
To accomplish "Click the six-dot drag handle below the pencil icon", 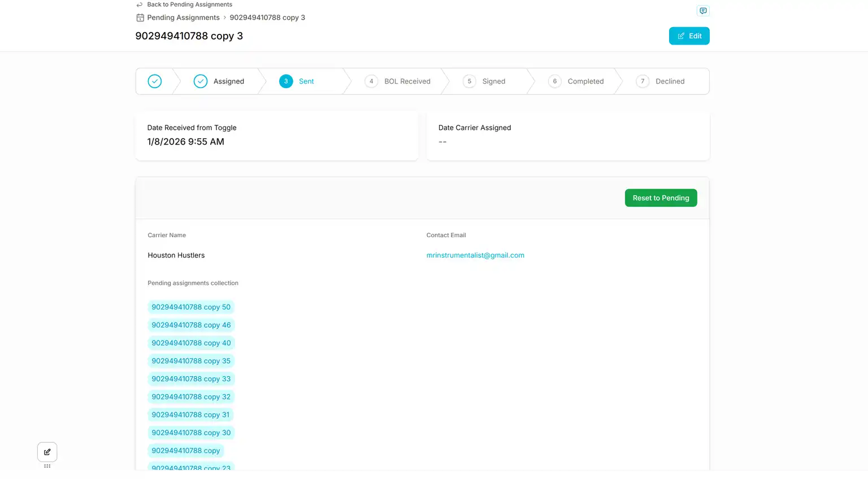I will [x=47, y=465].
